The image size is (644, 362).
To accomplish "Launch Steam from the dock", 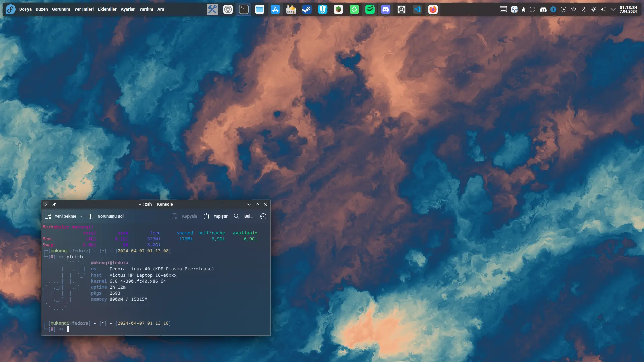I will 307,9.
